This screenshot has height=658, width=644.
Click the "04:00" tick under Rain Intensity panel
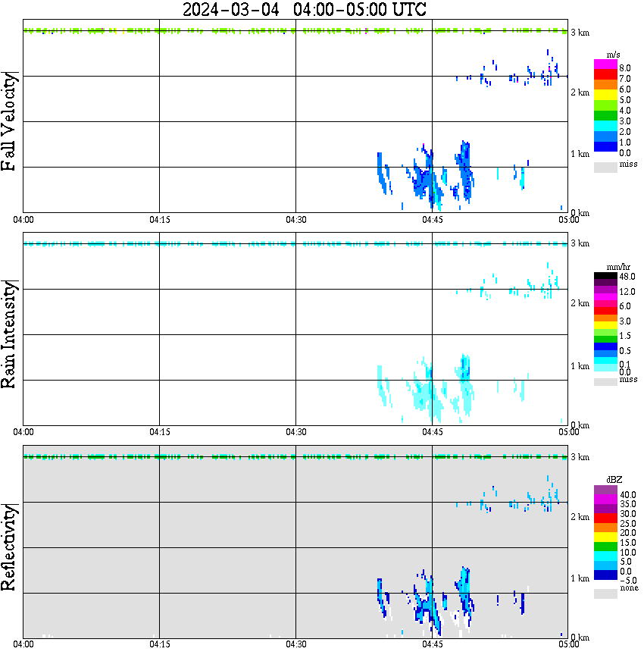(x=23, y=432)
